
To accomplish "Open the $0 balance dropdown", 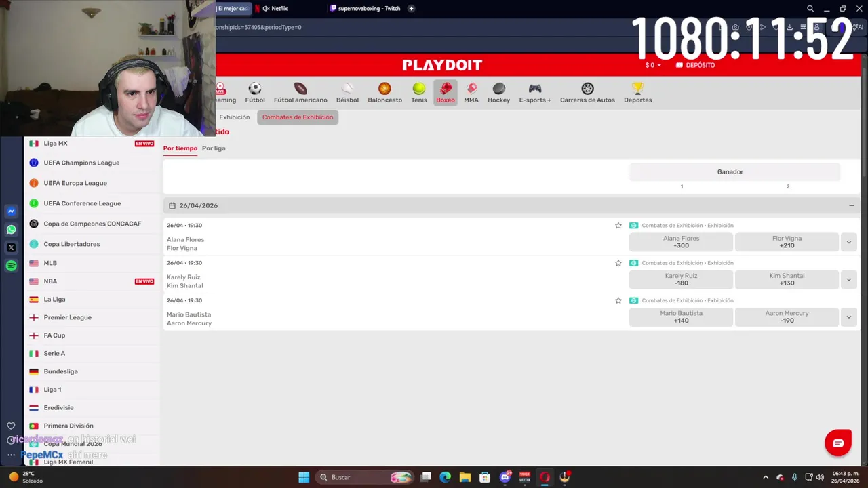I will tap(653, 65).
